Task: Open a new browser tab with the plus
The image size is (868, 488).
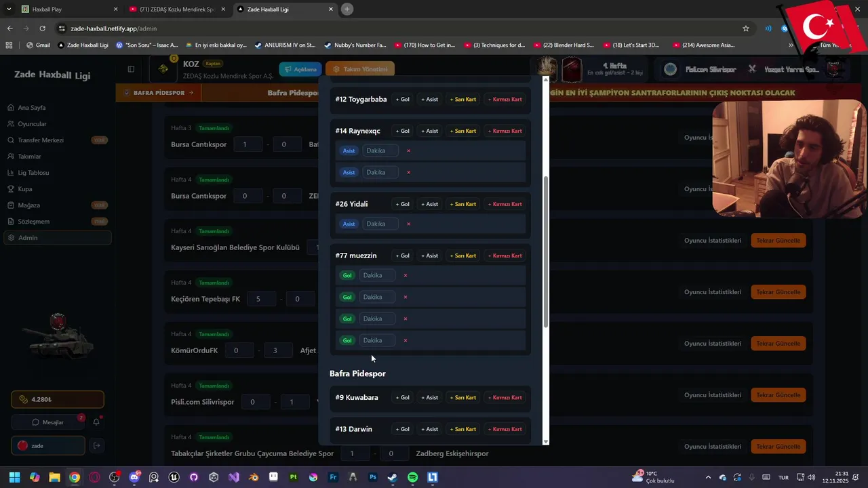Action: click(x=347, y=9)
